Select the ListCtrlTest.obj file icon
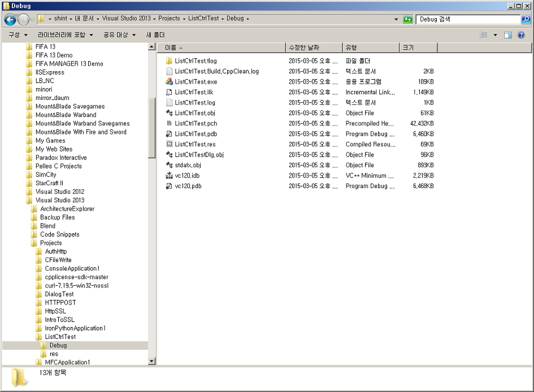The image size is (534, 392). coord(170,113)
